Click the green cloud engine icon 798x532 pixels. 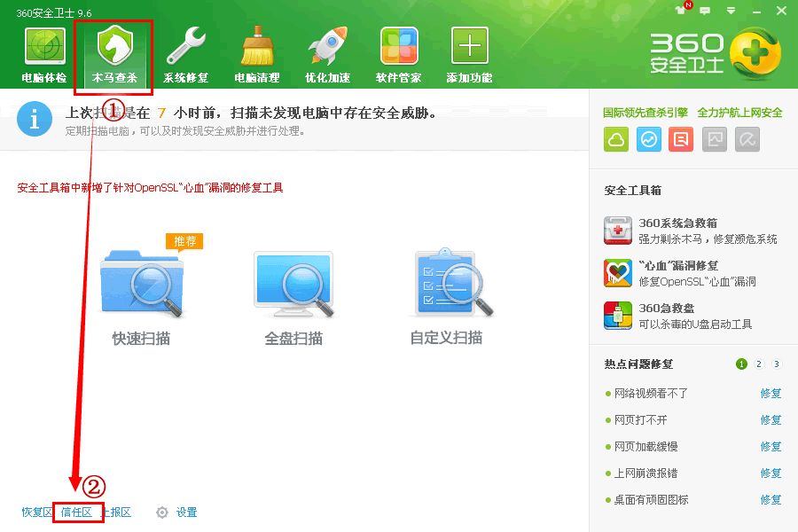(616, 139)
